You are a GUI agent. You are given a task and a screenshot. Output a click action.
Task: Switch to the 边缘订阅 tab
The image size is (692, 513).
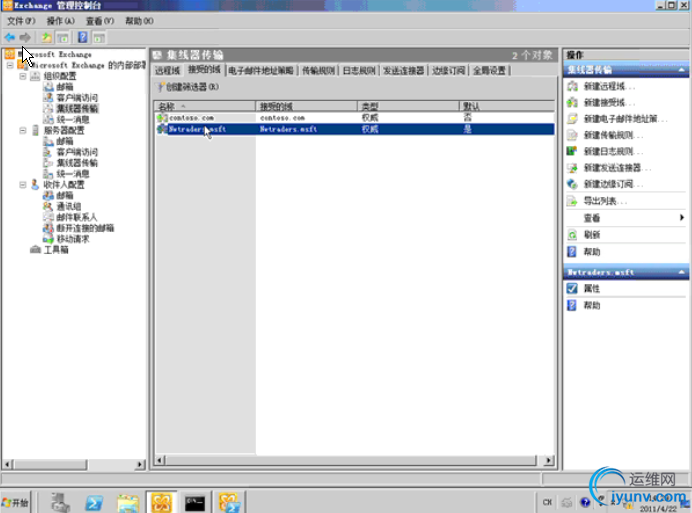(x=448, y=71)
